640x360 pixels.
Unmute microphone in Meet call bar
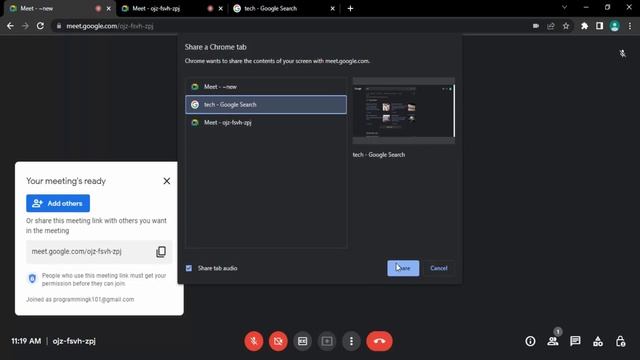coord(253,341)
